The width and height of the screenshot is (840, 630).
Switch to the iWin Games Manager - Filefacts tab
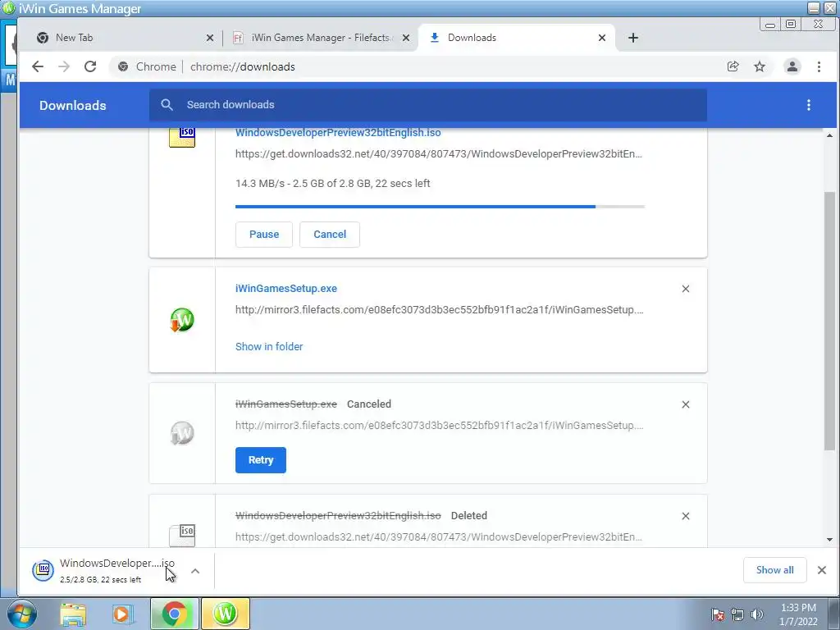point(320,38)
